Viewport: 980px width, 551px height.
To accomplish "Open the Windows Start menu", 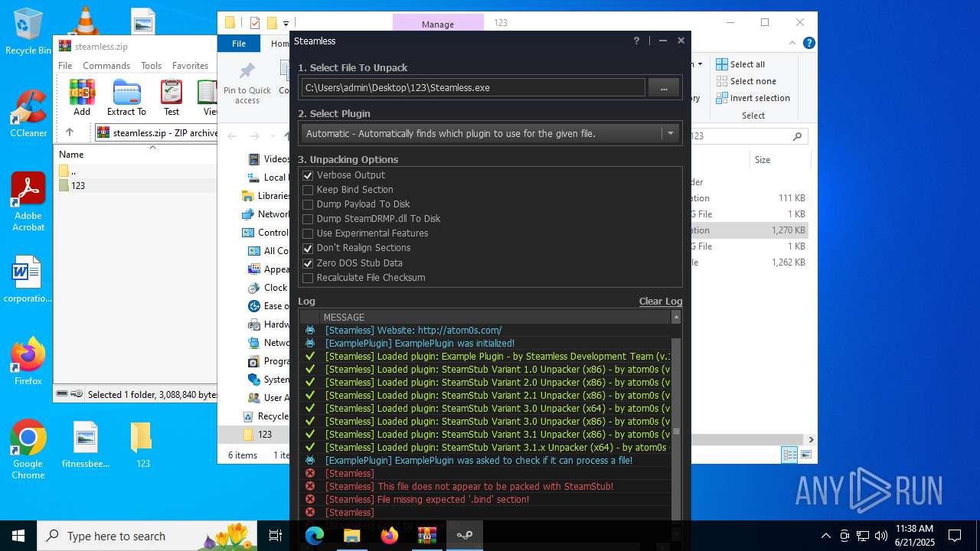I will click(18, 536).
